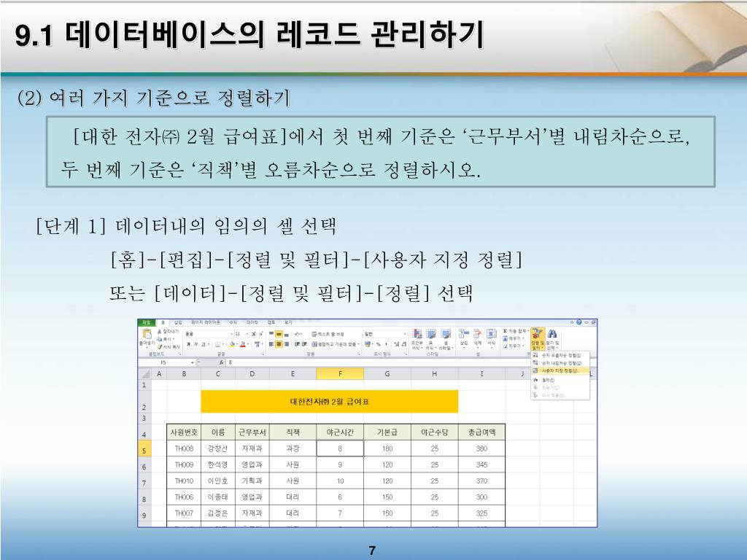Switch to the Insert (삽입) tab
Viewport: 747px width, 560px height.
tap(178, 322)
